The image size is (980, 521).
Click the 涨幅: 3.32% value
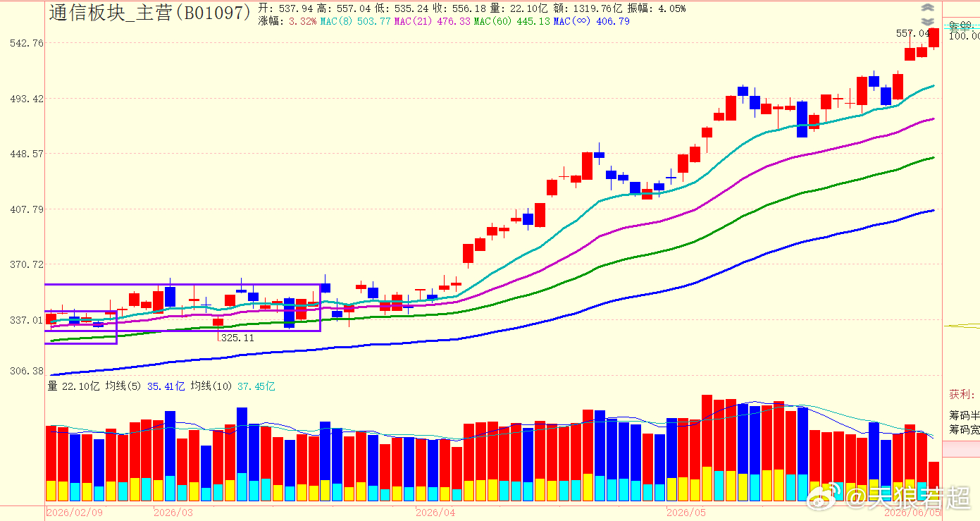(x=287, y=22)
